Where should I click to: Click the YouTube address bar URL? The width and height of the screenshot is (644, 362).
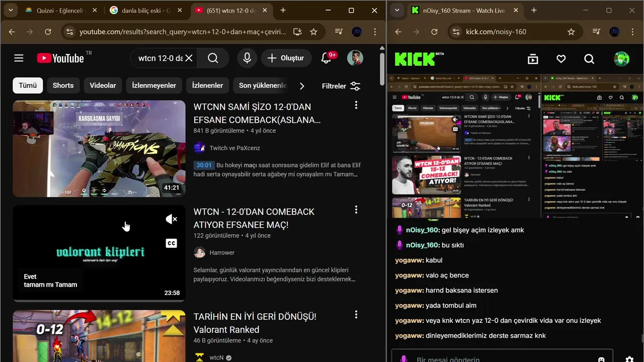click(x=183, y=32)
